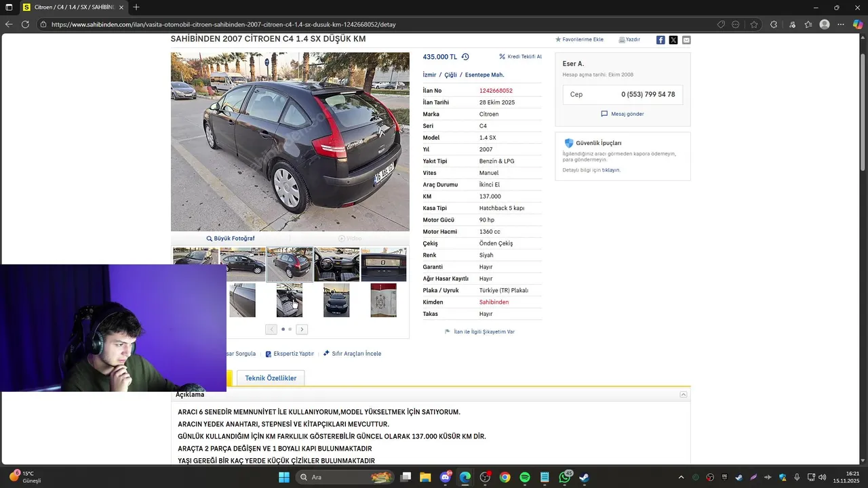Select the dashboard display thumbnail
Viewport: 868px width, 488px height.
click(384, 264)
